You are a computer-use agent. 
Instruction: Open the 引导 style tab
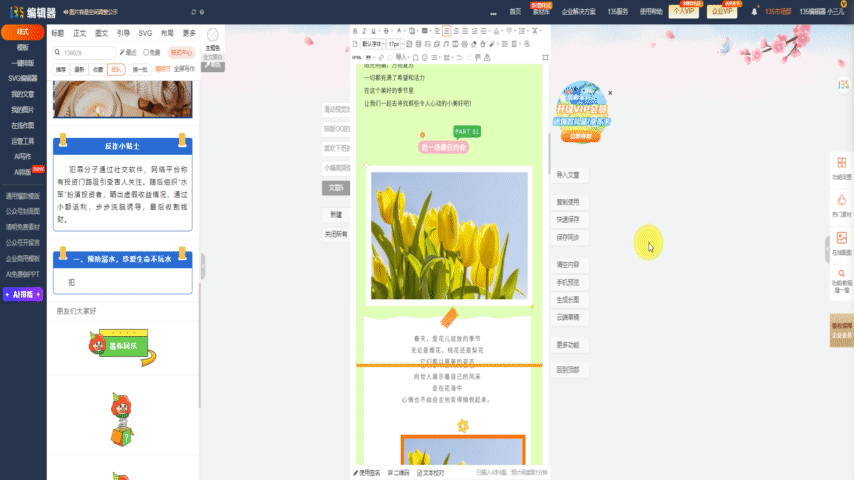point(123,33)
